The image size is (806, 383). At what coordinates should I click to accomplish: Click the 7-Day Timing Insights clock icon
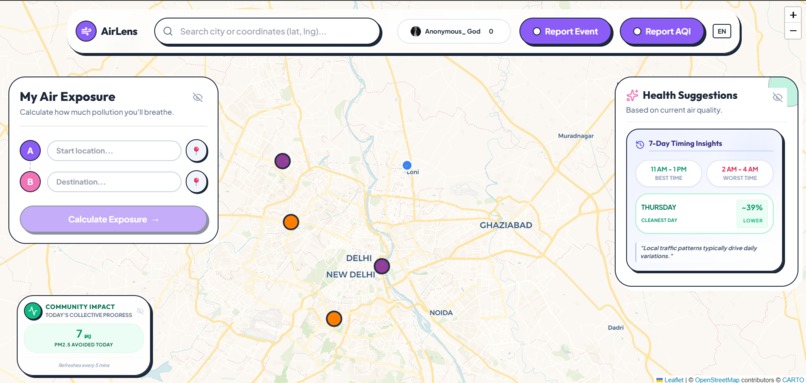pyautogui.click(x=640, y=144)
